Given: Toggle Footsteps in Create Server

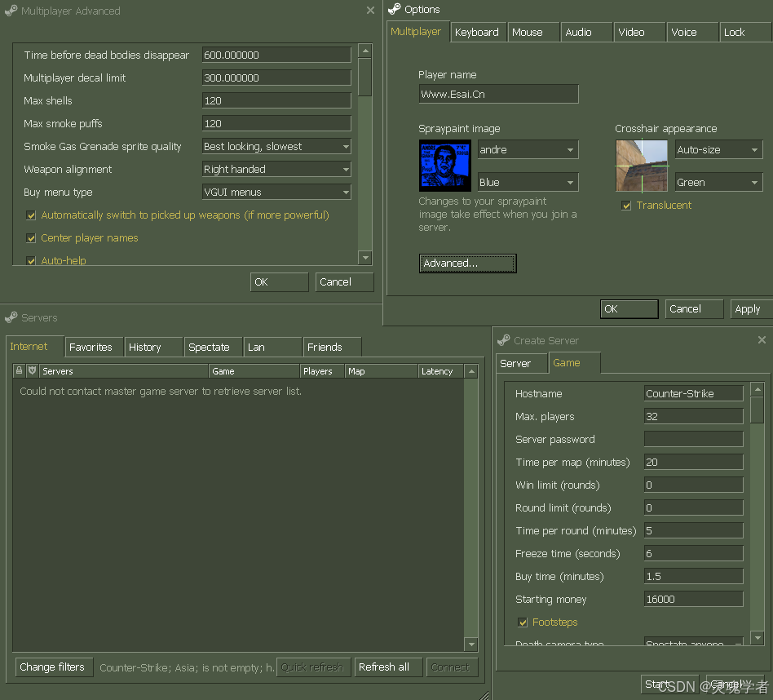Looking at the screenshot, I should 523,622.
